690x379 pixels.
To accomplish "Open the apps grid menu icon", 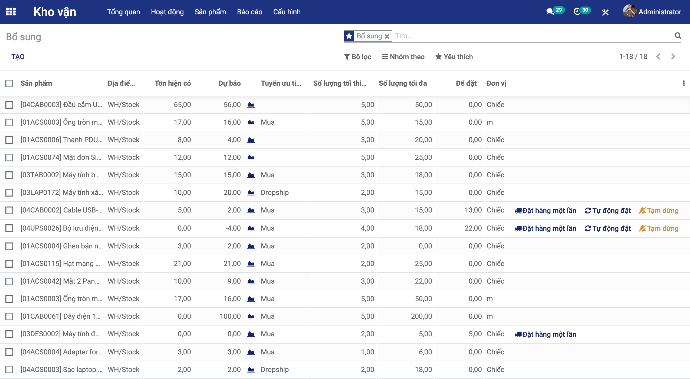I will tap(11, 12).
